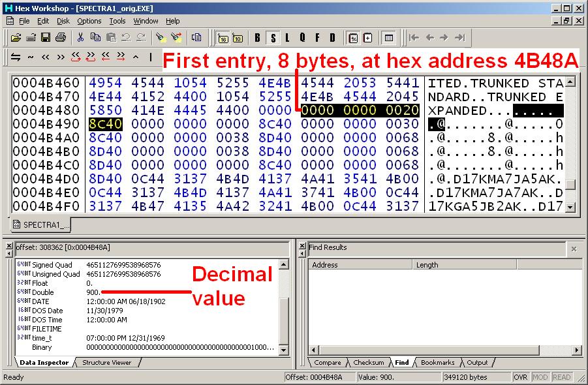
Task: Toggle the S short grouping button
Action: point(273,37)
